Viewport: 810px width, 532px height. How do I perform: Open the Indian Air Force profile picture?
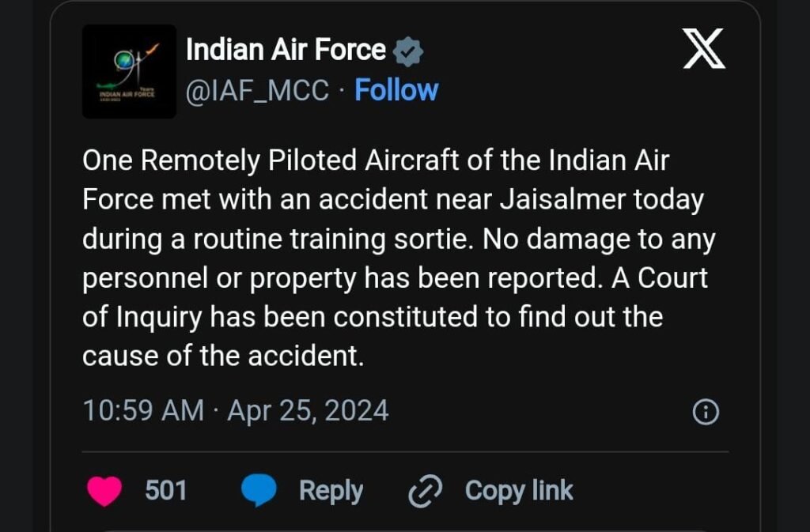[x=129, y=71]
